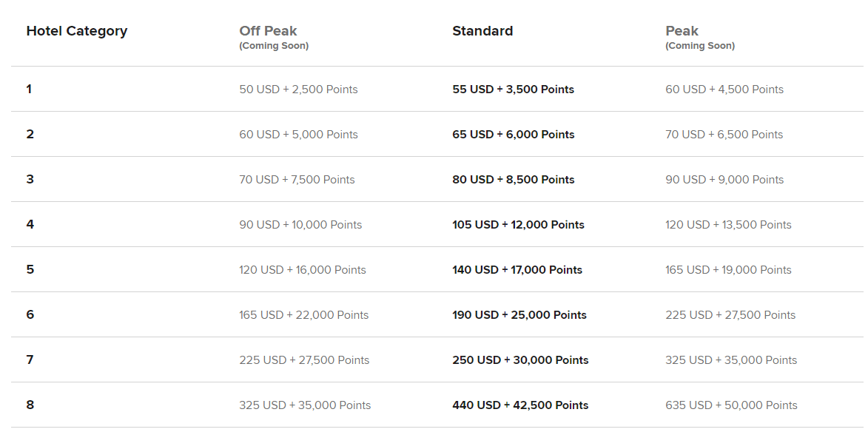Click Standard rate 190 USD + 25,000 Points

click(519, 315)
